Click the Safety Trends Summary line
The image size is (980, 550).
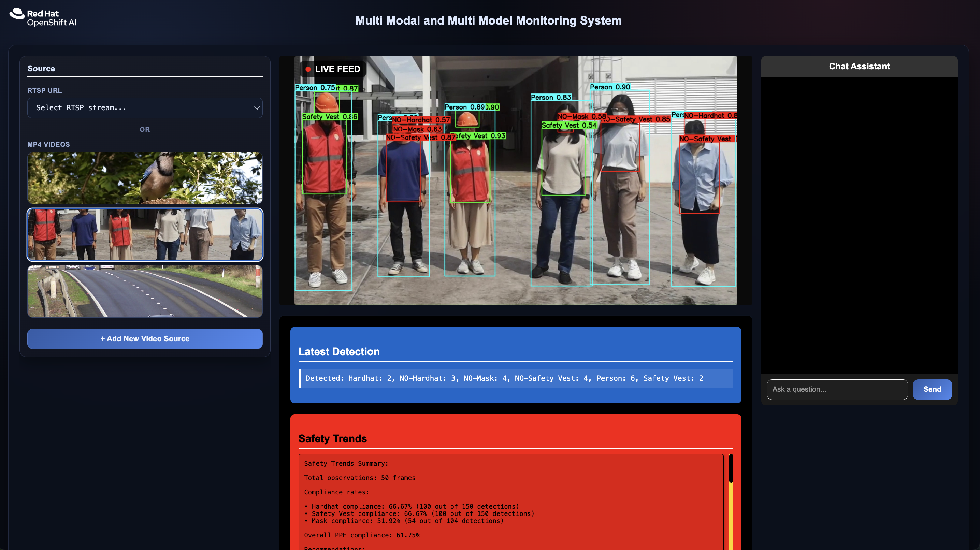point(346,463)
